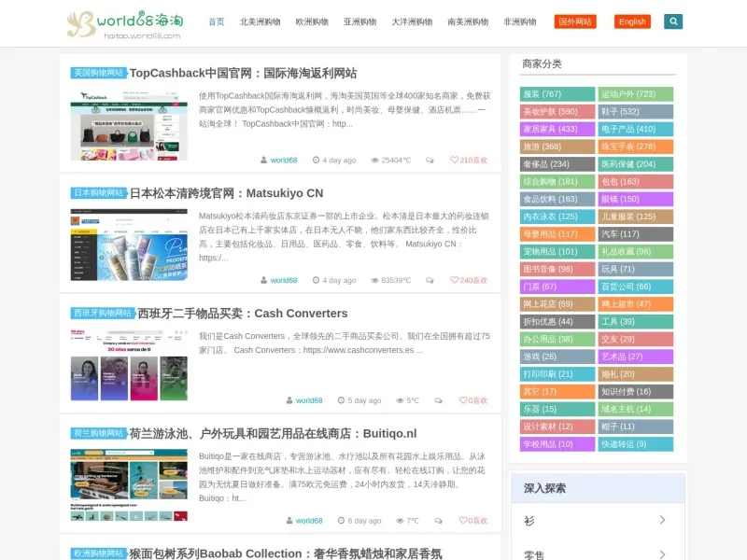Click the 英国购物网站 category tag
The width and height of the screenshot is (747, 560).
pyautogui.click(x=99, y=73)
